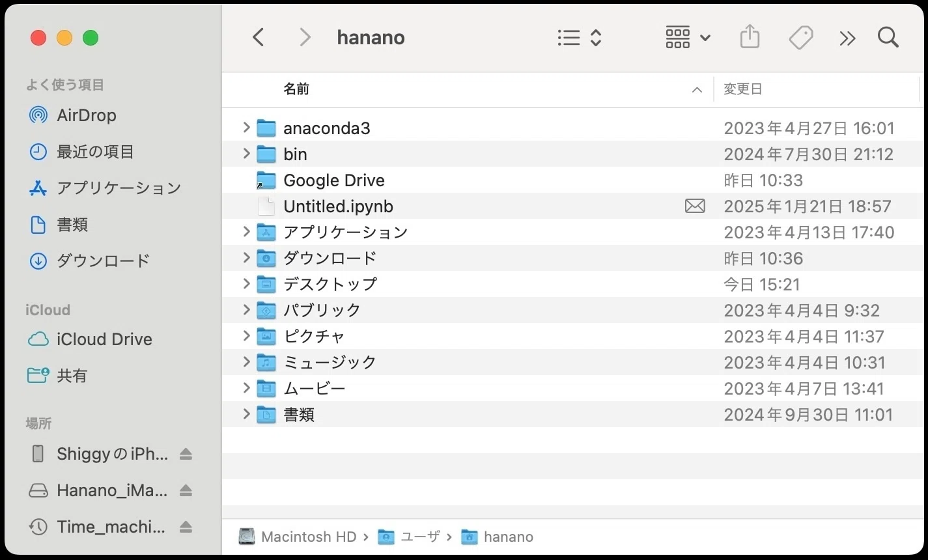
Task: Select the ミュージック folder row
Action: [x=573, y=362]
